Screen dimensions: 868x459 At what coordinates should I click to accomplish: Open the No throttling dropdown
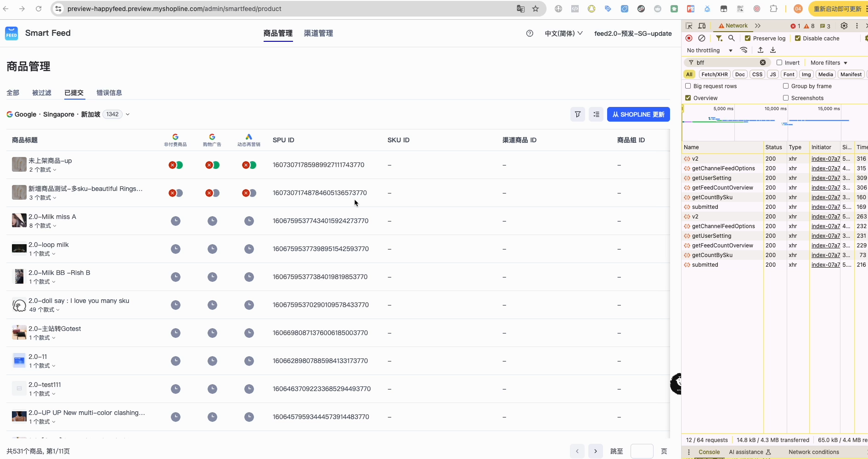pos(709,50)
